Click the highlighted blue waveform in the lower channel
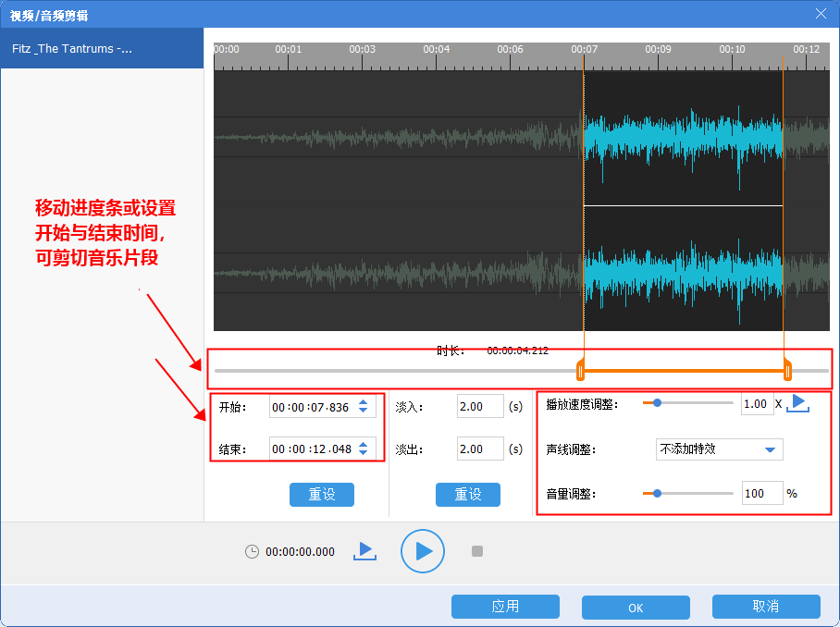Viewport: 840px width, 627px height. click(684, 276)
